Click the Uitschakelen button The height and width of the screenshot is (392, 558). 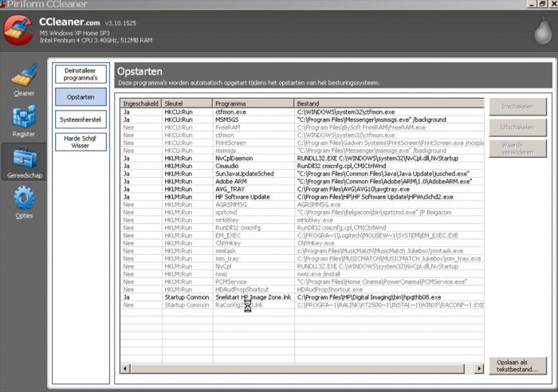[x=517, y=127]
